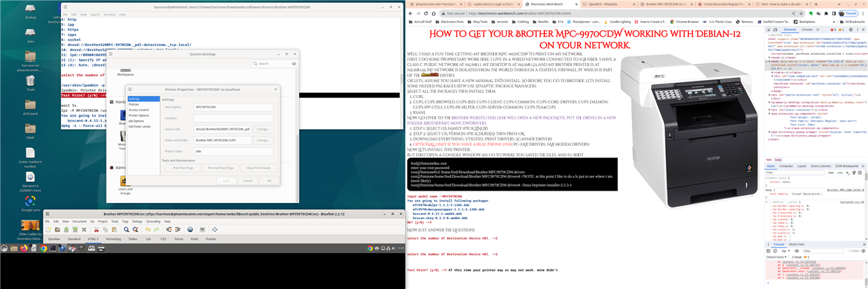Click Chrome home icon
The image size is (868, 289).
(x=433, y=14)
